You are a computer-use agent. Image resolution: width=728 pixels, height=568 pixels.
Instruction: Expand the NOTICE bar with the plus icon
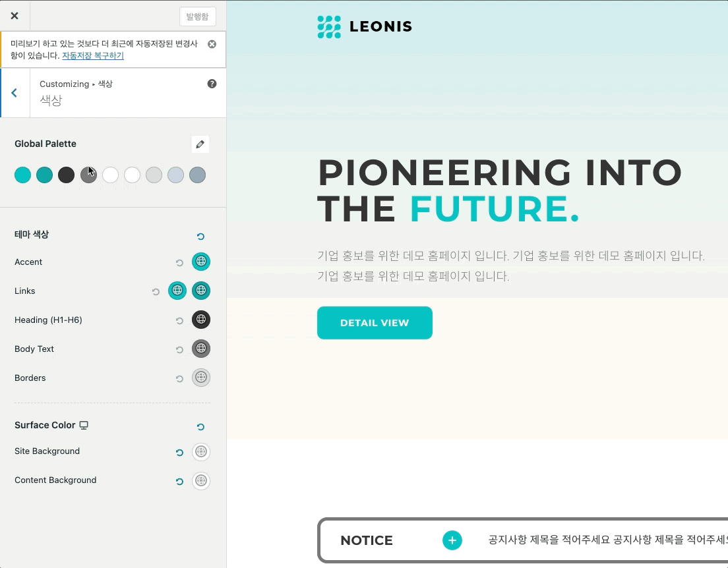(452, 540)
